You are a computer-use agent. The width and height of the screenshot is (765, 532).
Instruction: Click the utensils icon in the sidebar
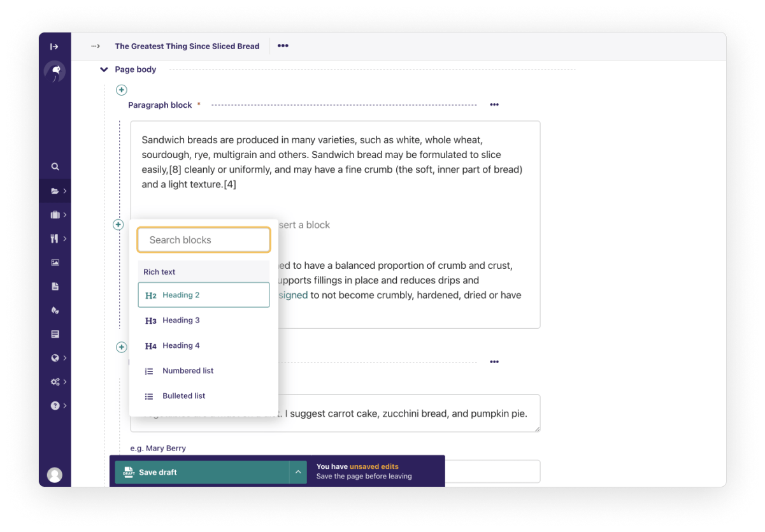54,239
